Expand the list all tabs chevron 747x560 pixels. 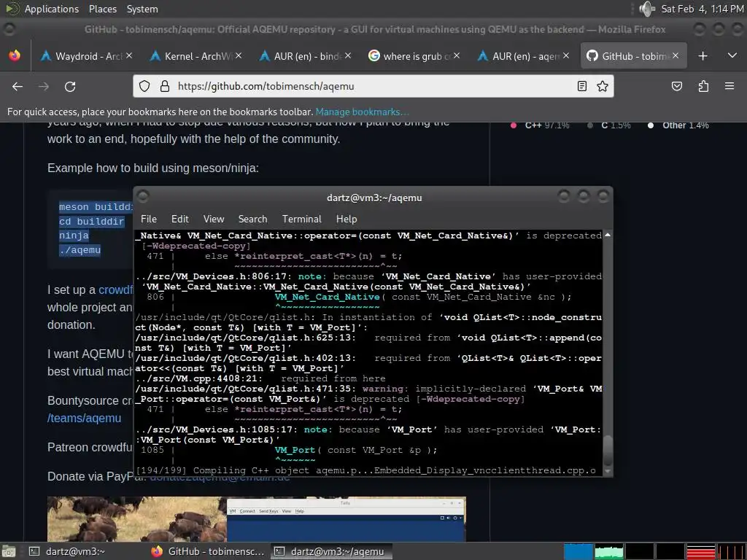pos(732,55)
